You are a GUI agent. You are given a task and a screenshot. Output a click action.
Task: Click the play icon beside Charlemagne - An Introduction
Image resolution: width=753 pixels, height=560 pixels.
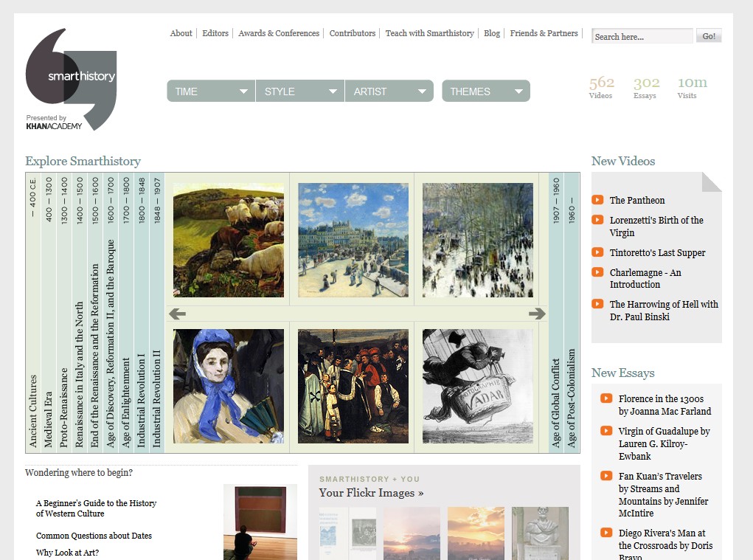[x=597, y=272]
